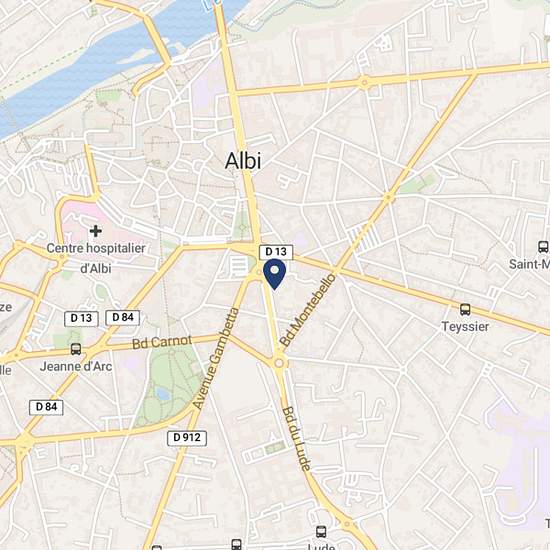Click the Lude bus stop icon
This screenshot has height=550, width=550.
(321, 532)
